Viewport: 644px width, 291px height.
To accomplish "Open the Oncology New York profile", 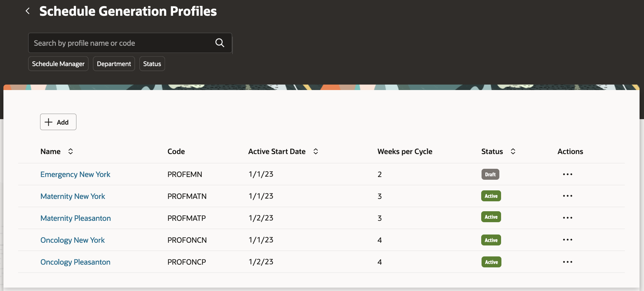I will click(73, 240).
